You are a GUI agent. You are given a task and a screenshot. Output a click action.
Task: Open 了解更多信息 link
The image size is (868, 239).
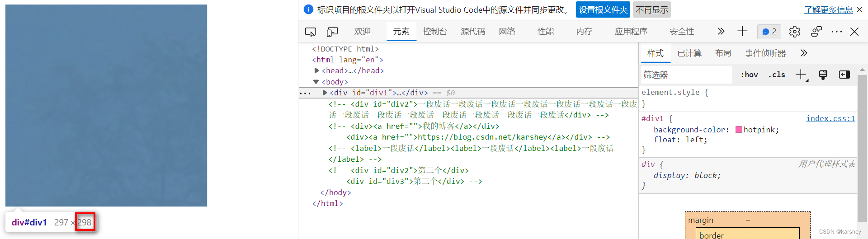click(829, 9)
